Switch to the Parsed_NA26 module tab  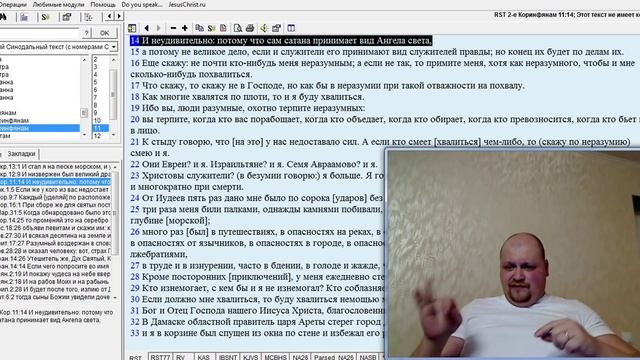pyautogui.click(x=334, y=357)
